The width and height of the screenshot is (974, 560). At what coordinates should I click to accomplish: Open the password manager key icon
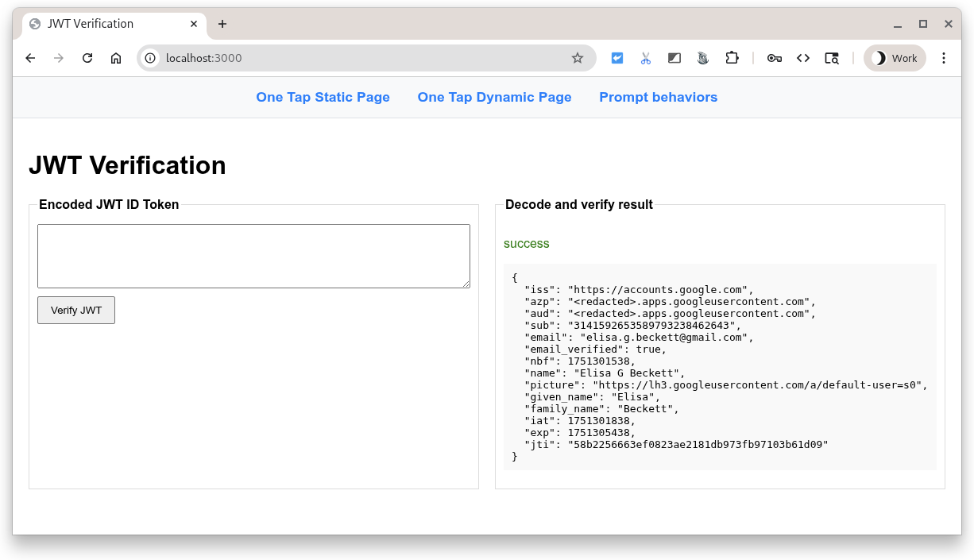click(x=774, y=58)
